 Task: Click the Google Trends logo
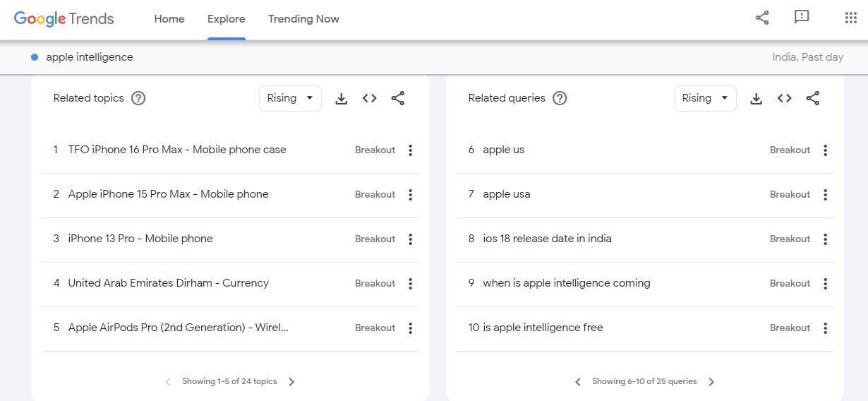pyautogui.click(x=64, y=19)
